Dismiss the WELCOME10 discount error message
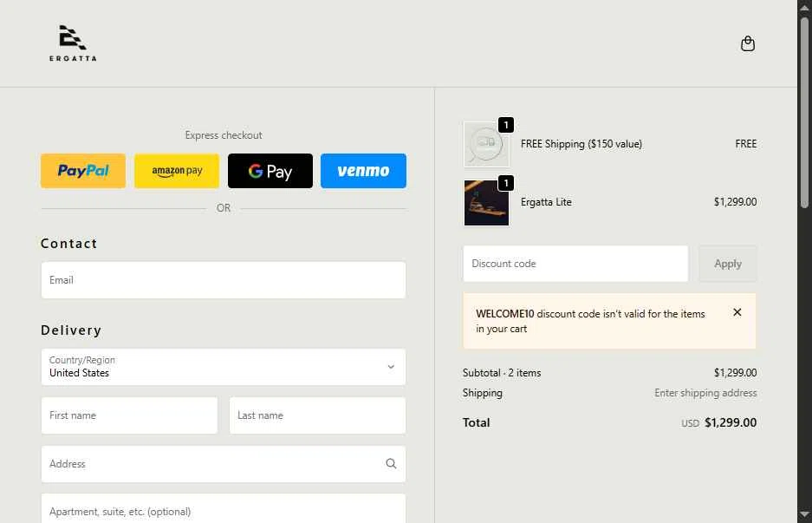Screen dimensions: 812x523 tap(737, 312)
